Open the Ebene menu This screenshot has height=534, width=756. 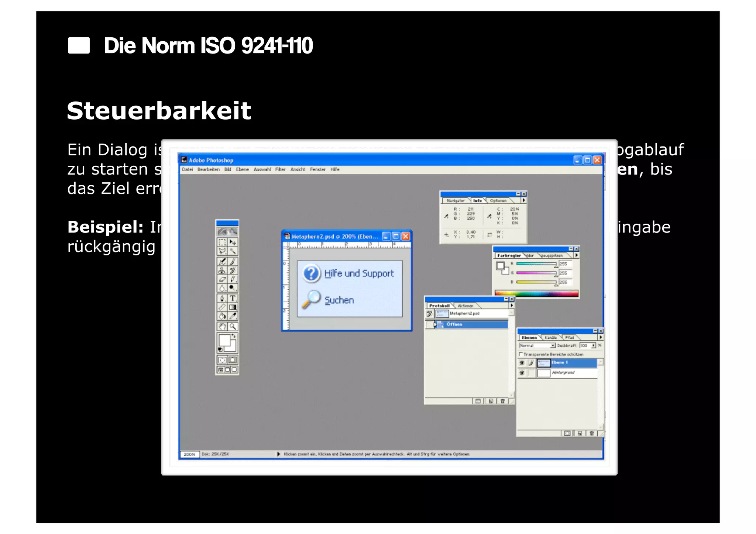coord(243,169)
